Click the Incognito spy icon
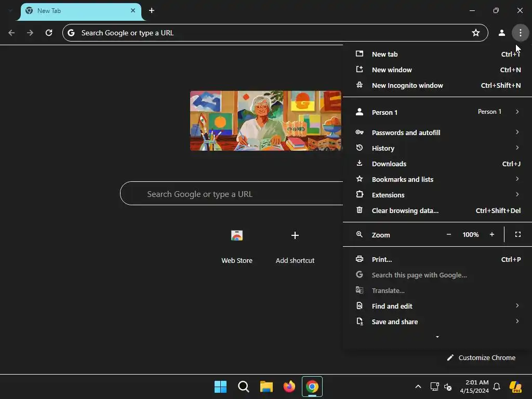The height and width of the screenshot is (399, 532). [360, 85]
